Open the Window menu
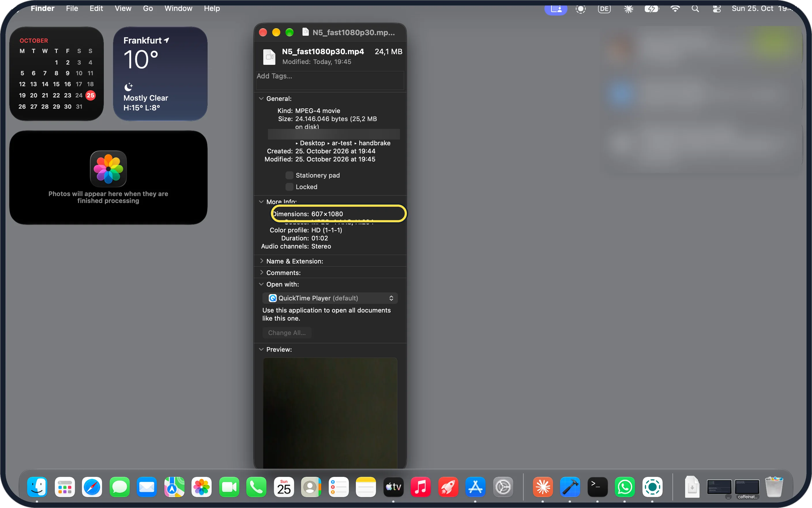Screen dimensions: 812x508 (178, 8)
